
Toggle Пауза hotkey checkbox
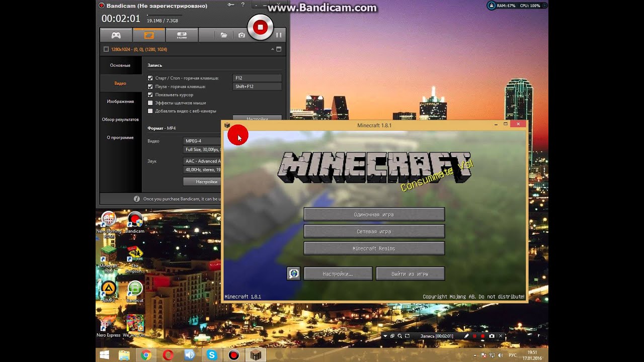click(150, 86)
